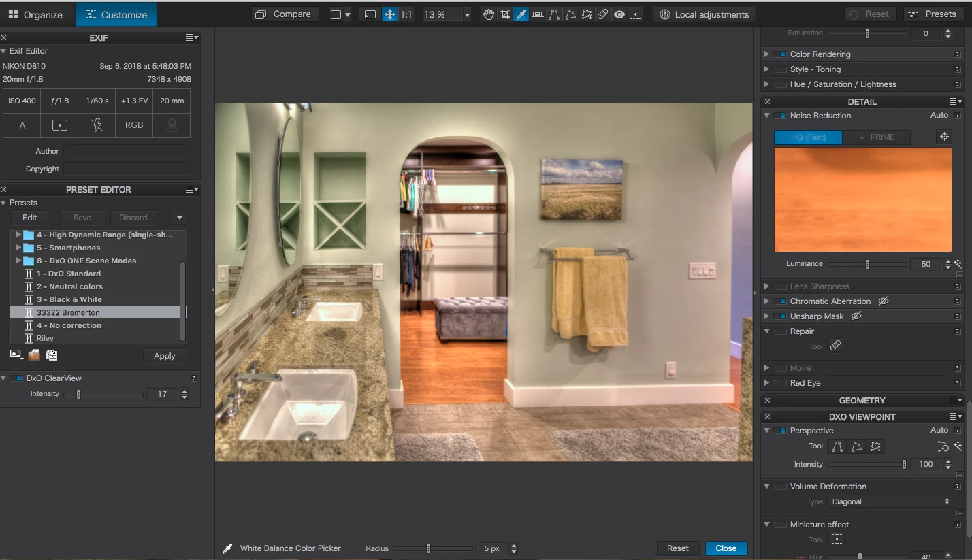Image resolution: width=972 pixels, height=560 pixels.
Task: Enable the Red Eye correction switch
Action: 780,383
